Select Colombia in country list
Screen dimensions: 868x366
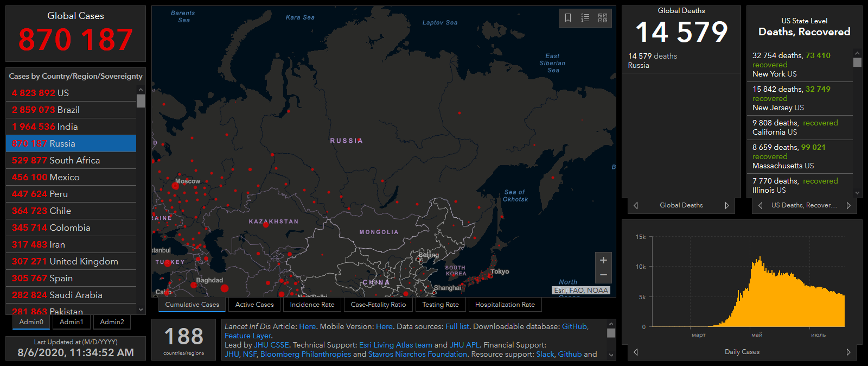pos(71,228)
